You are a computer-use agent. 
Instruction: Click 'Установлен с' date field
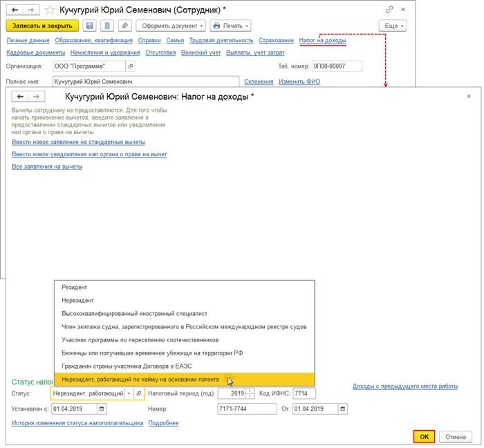pos(74,409)
